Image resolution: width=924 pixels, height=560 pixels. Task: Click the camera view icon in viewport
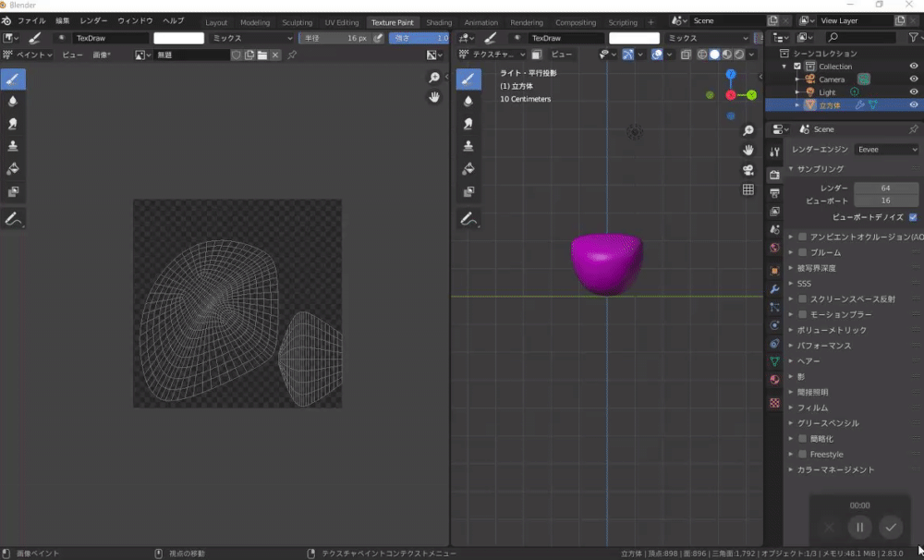[748, 170]
